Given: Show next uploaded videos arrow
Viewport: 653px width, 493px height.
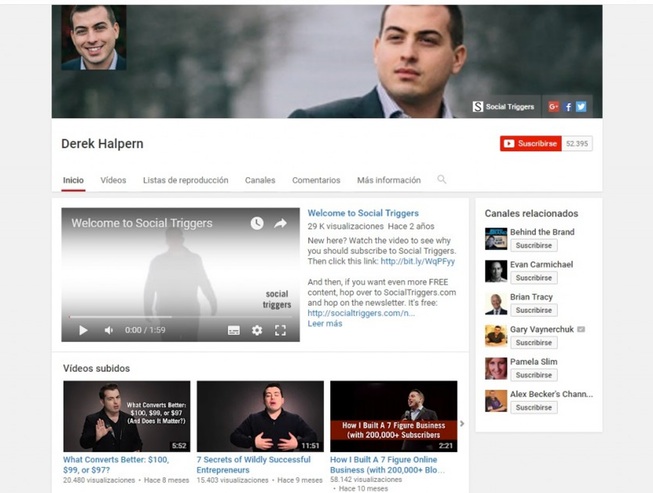Looking at the screenshot, I should click(x=462, y=423).
